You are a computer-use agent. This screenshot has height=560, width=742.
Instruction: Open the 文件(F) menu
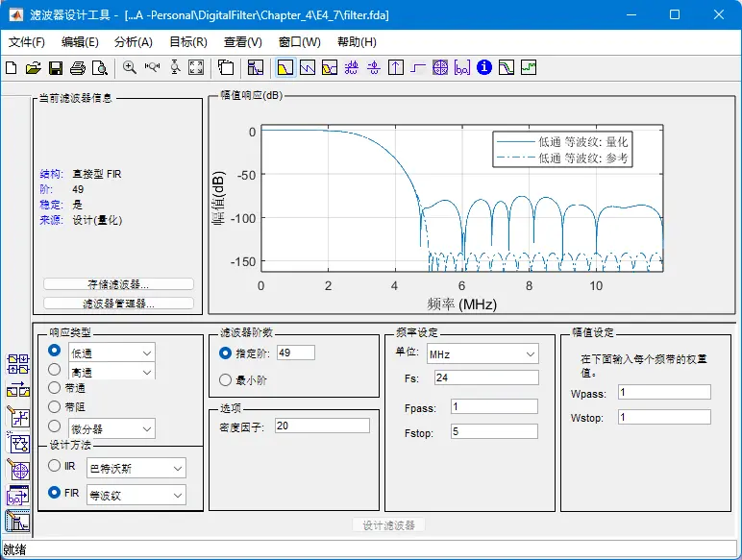click(27, 42)
